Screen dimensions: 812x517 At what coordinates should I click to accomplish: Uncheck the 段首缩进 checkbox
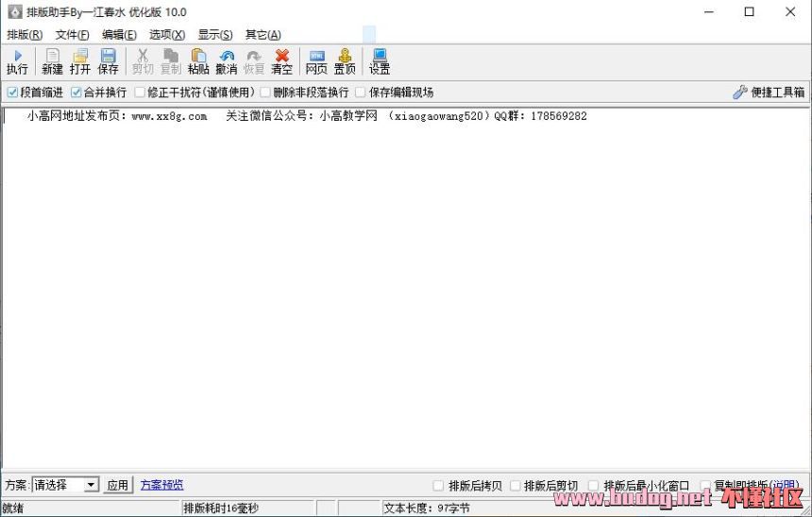(12, 92)
